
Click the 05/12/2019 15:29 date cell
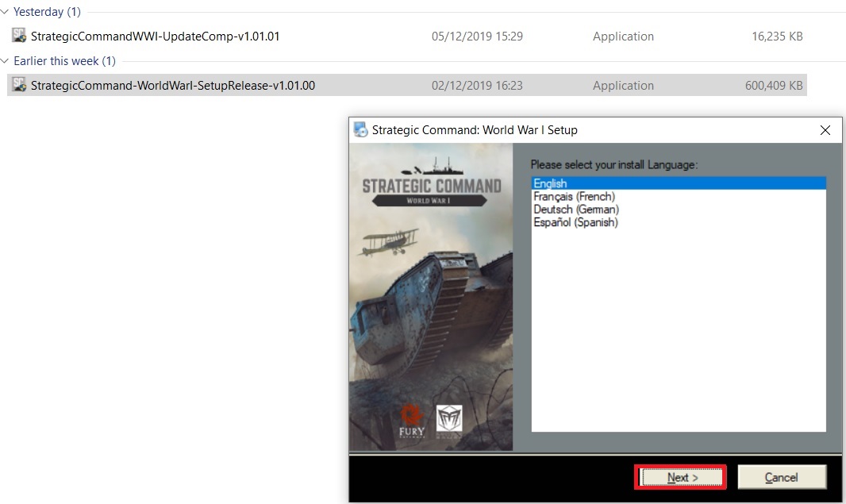477,37
